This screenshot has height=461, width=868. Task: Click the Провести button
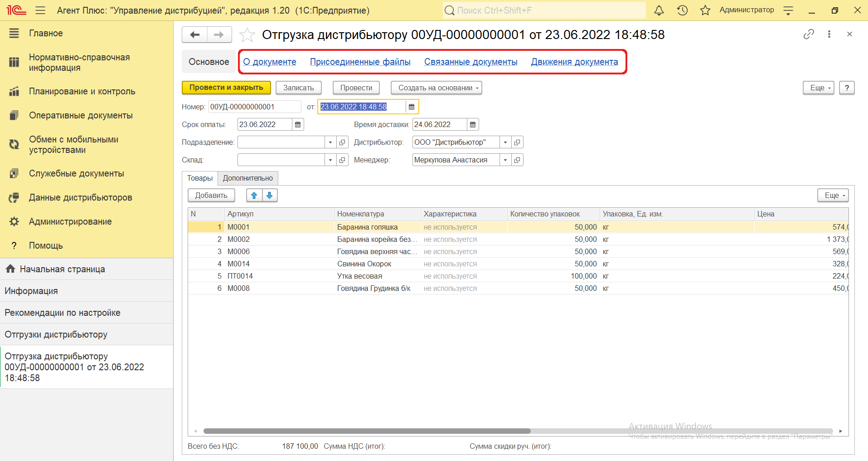click(356, 88)
